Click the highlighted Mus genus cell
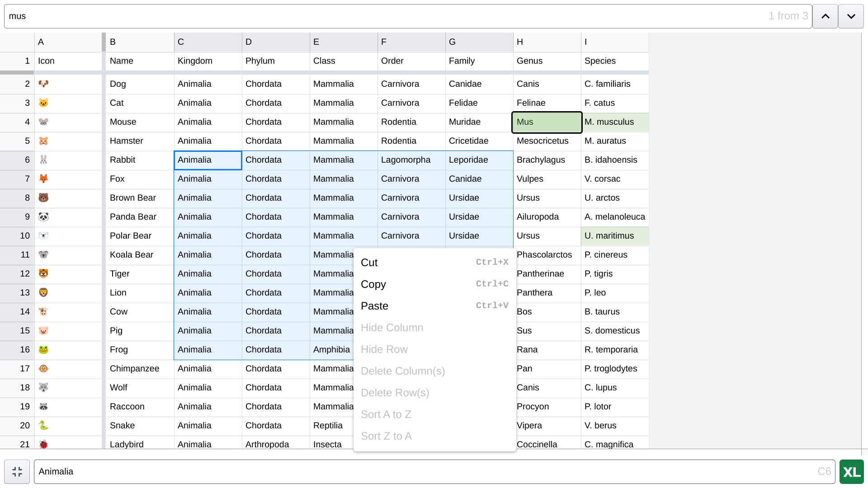The height and width of the screenshot is (488, 868). 547,122
